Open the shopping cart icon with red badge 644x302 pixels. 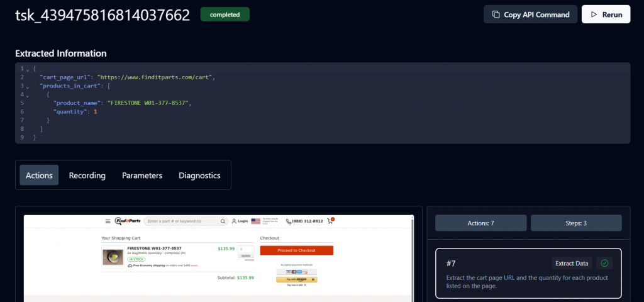330,221
